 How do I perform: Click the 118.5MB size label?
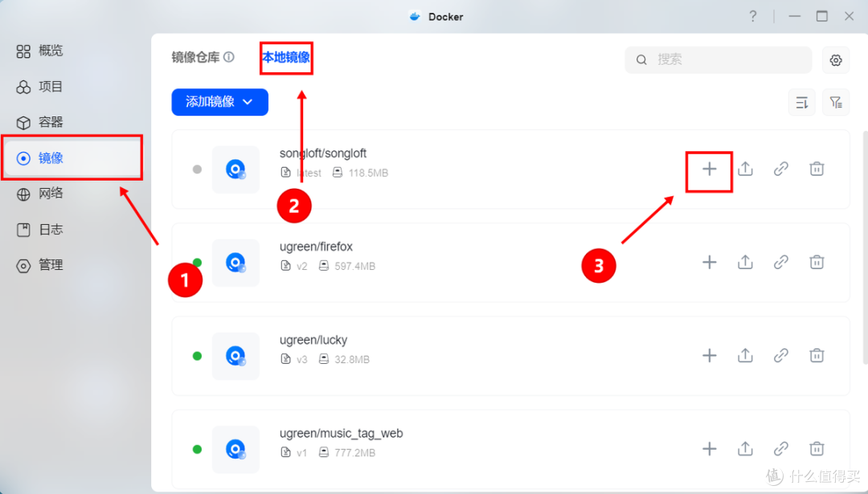click(368, 174)
